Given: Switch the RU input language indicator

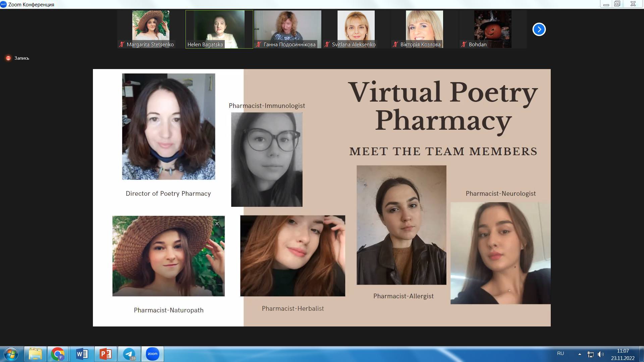Looking at the screenshot, I should click(560, 353).
